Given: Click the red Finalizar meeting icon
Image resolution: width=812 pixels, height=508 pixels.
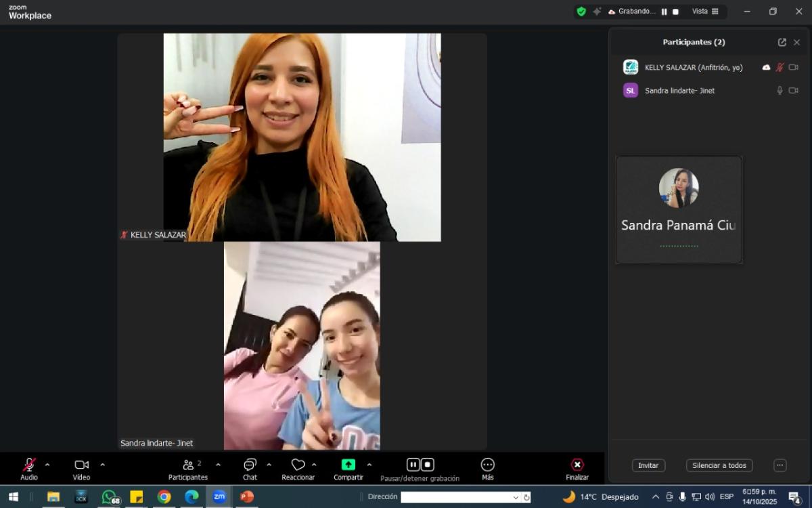Looking at the screenshot, I should 577,465.
